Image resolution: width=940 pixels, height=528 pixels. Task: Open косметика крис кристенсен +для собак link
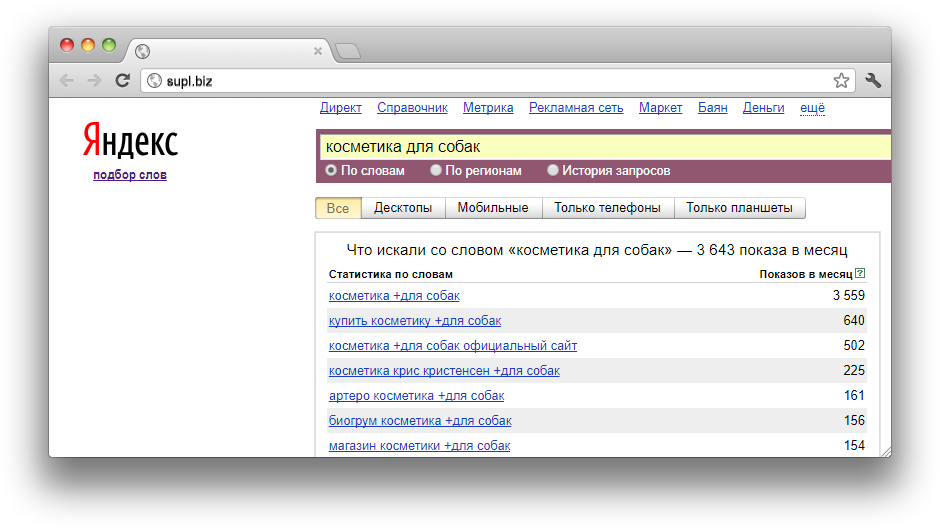444,371
